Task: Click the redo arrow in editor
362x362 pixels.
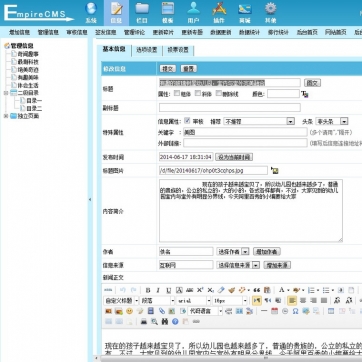Action: click(134, 290)
